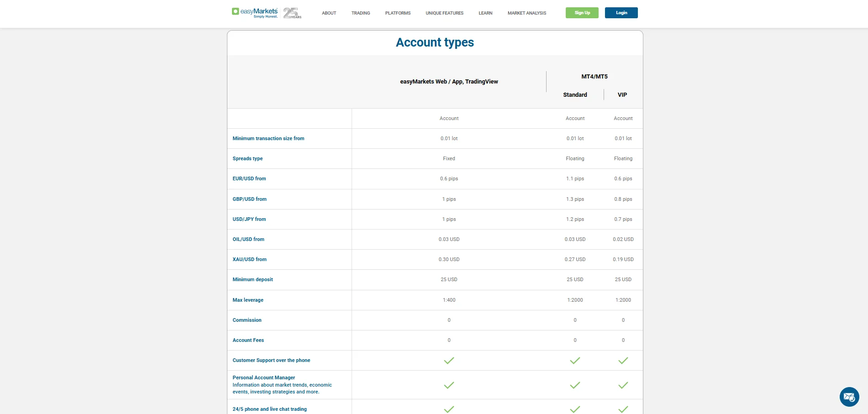Click Customer Support checkmark in VIP column

coord(623,361)
